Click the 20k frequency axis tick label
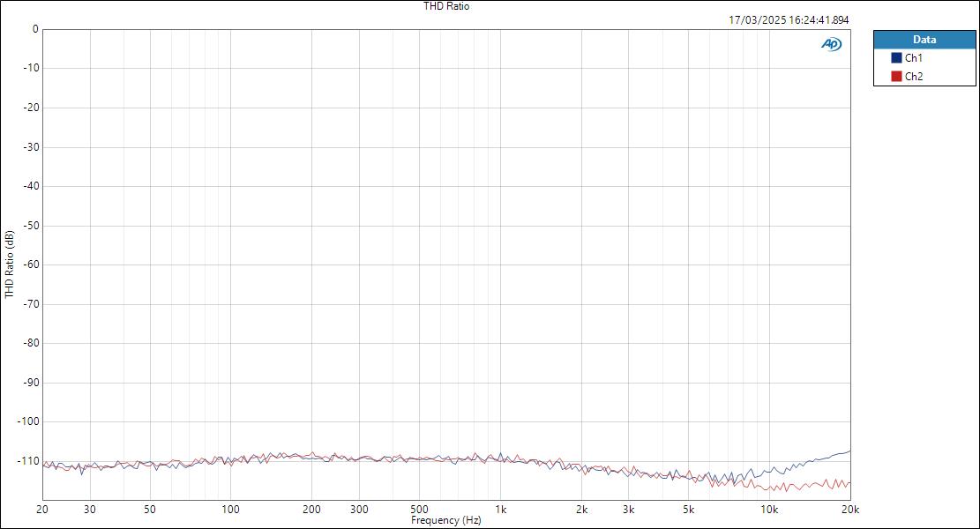The image size is (980, 529). (x=849, y=510)
